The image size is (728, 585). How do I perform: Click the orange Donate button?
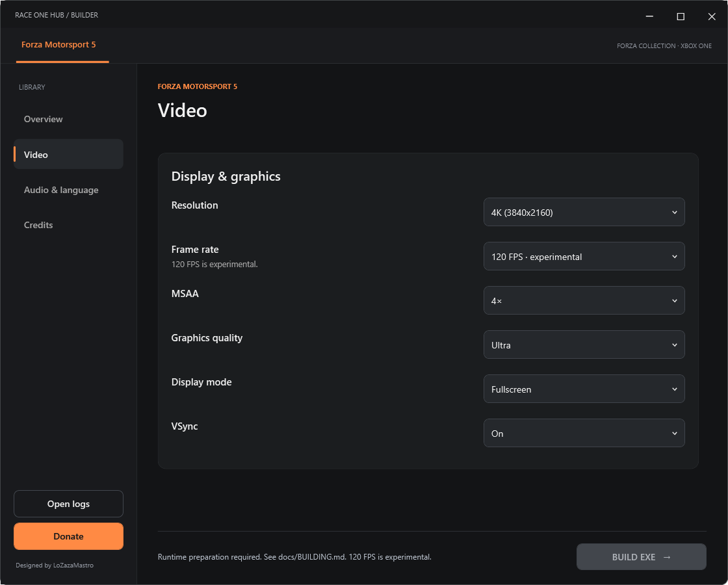(x=68, y=536)
